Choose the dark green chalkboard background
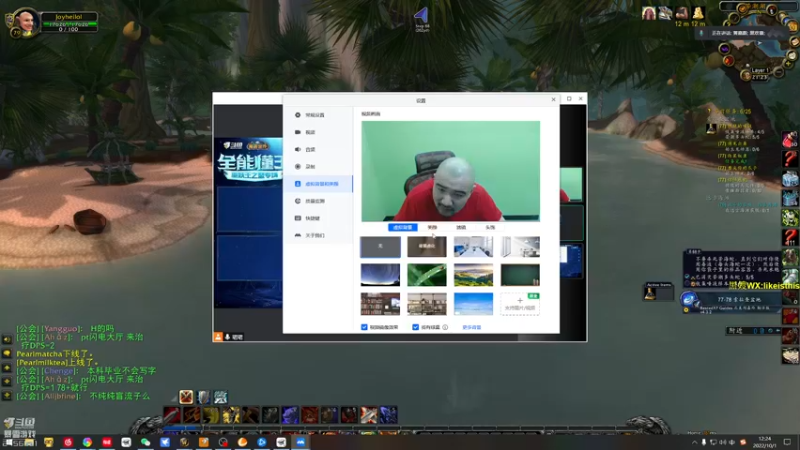Image resolution: width=800 pixels, height=450 pixels. pyautogui.click(x=520, y=275)
